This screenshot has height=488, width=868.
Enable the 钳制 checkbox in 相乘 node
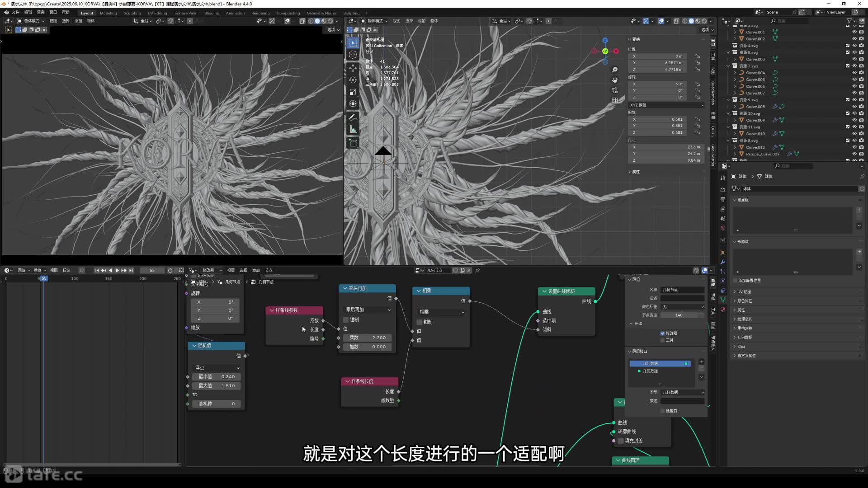pyautogui.click(x=420, y=322)
